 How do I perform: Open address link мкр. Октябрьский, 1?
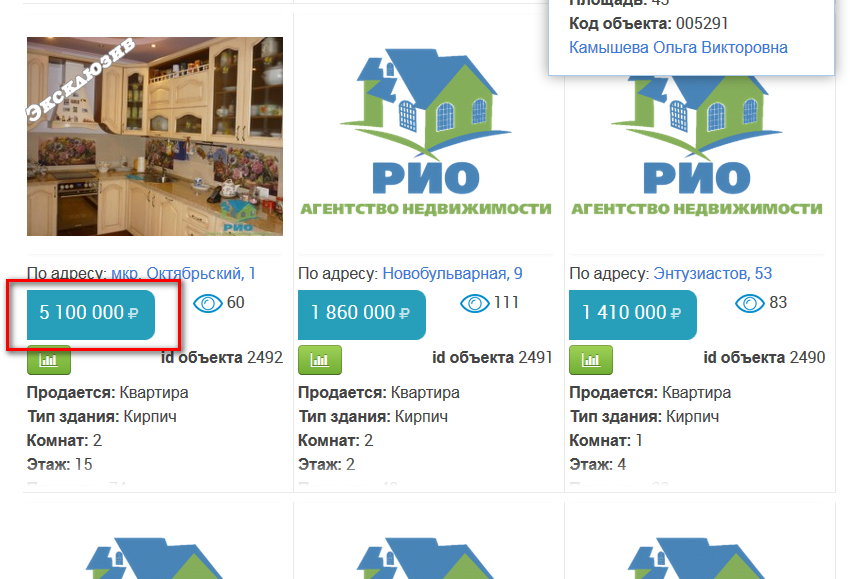[x=183, y=273]
